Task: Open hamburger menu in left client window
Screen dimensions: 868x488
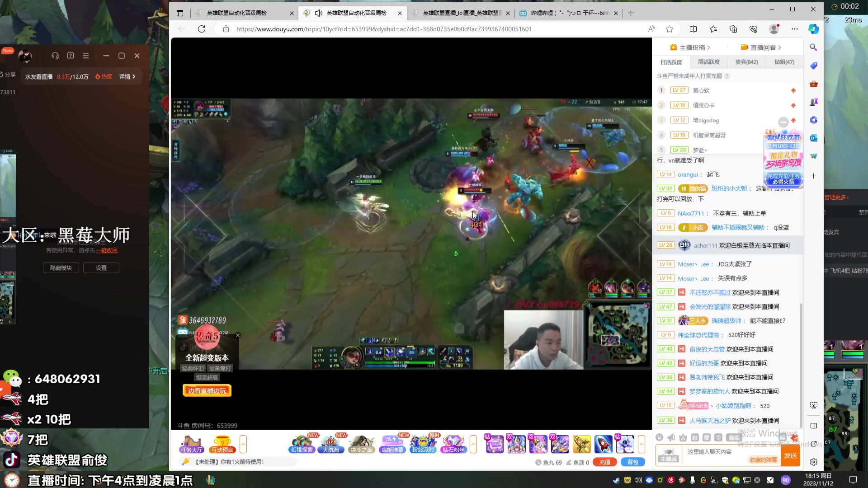Action: [x=86, y=56]
